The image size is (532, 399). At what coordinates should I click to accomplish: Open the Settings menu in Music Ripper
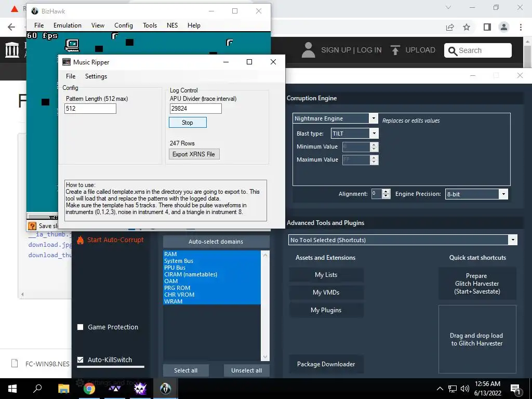96,76
